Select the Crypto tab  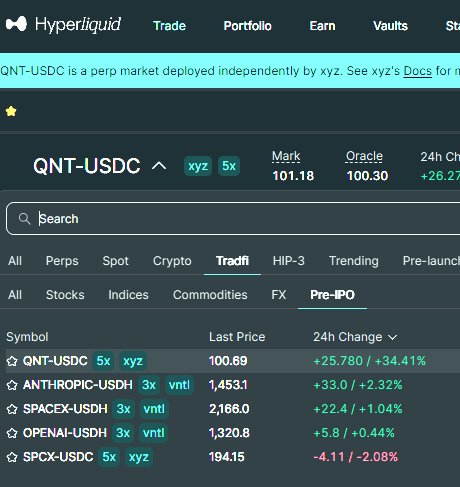tap(172, 261)
